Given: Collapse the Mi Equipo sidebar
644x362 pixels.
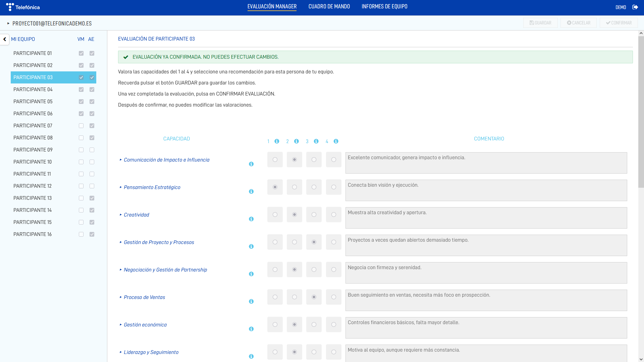Looking at the screenshot, I should [5, 40].
